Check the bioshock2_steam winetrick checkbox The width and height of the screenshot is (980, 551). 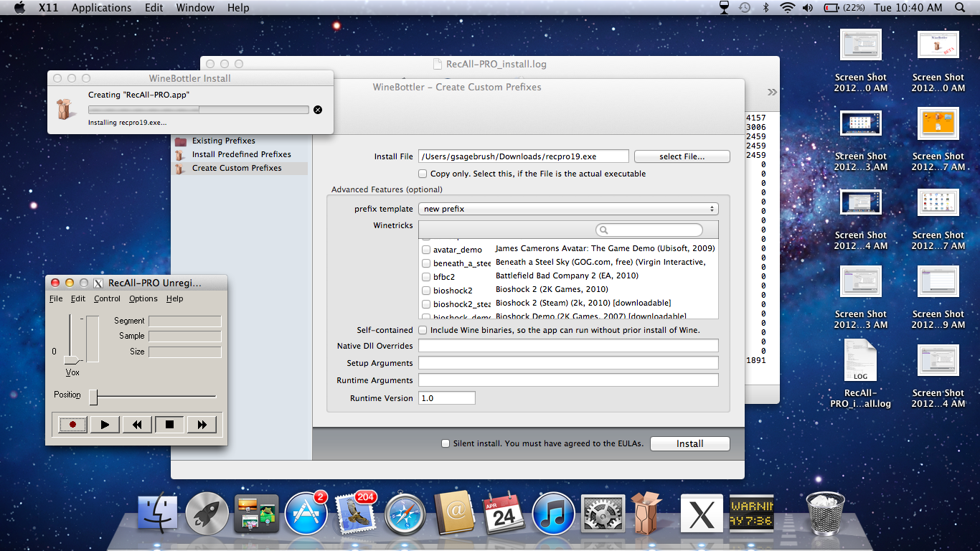point(426,304)
